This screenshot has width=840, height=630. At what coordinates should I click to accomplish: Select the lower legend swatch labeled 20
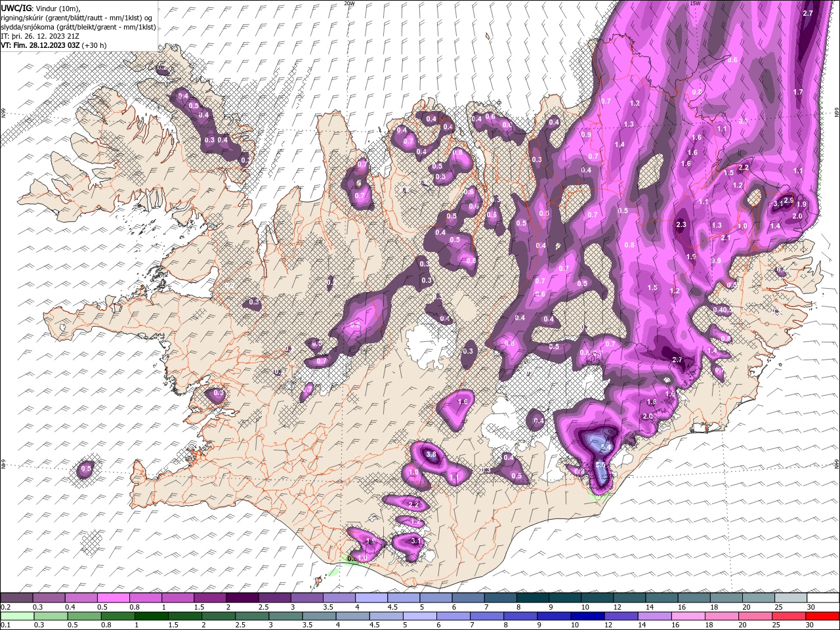[755, 616]
